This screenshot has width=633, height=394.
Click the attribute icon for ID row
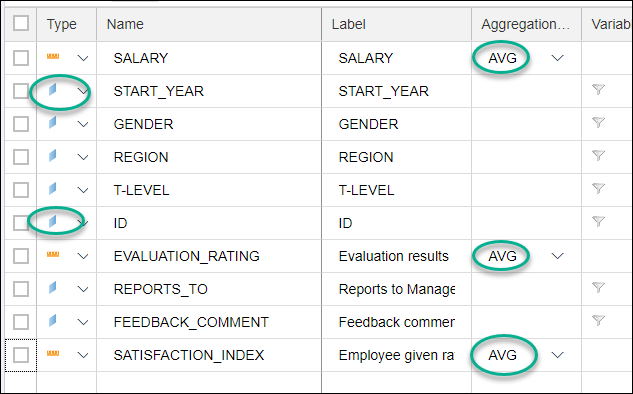coord(52,222)
